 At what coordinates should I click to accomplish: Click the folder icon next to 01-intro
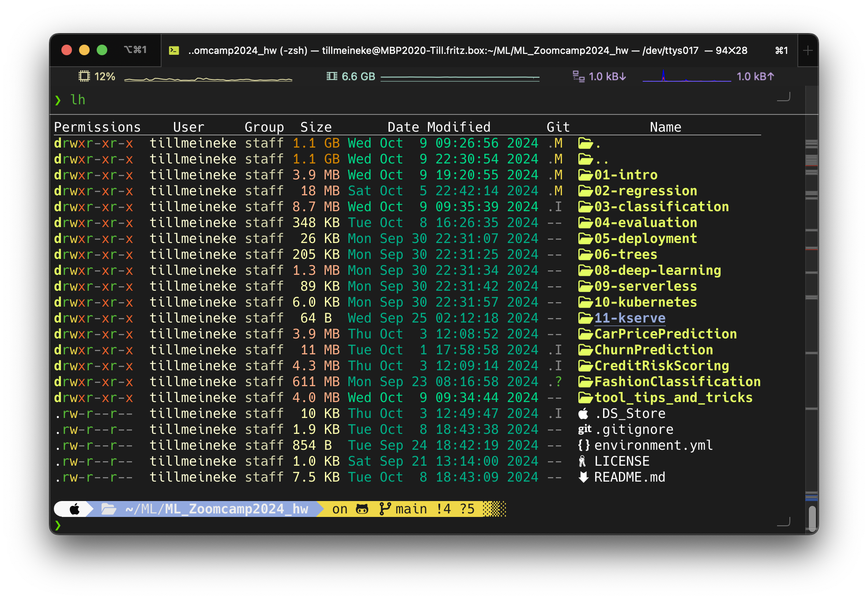[585, 175]
